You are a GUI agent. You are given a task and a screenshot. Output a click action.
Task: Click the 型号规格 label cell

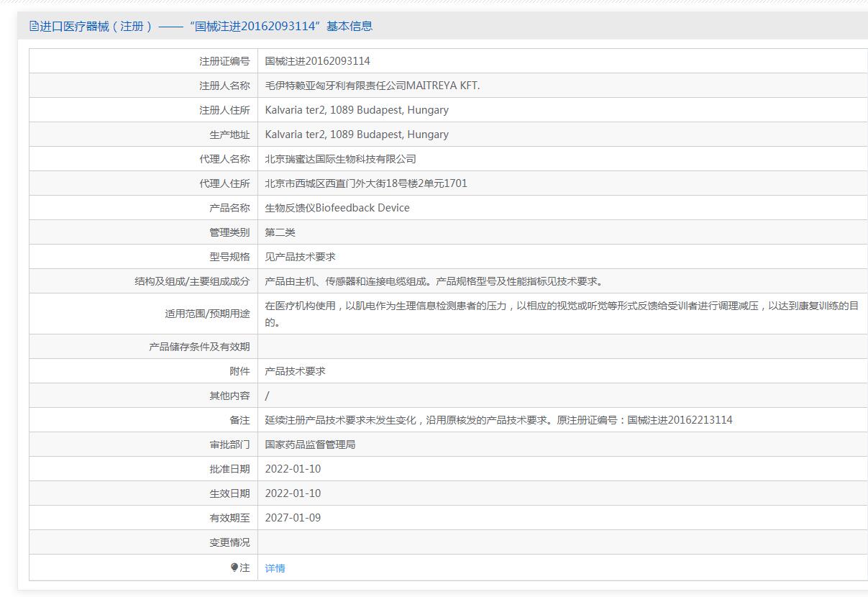tap(143, 257)
